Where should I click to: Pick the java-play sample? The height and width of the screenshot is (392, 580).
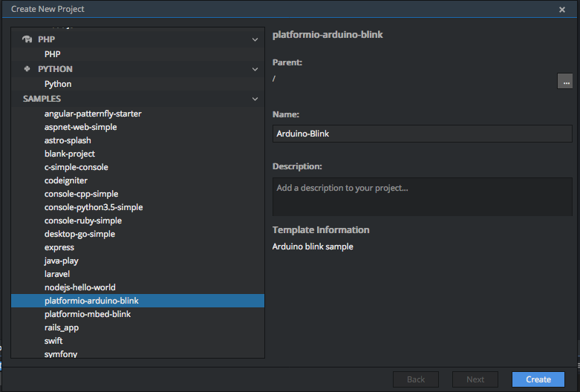(x=137, y=261)
